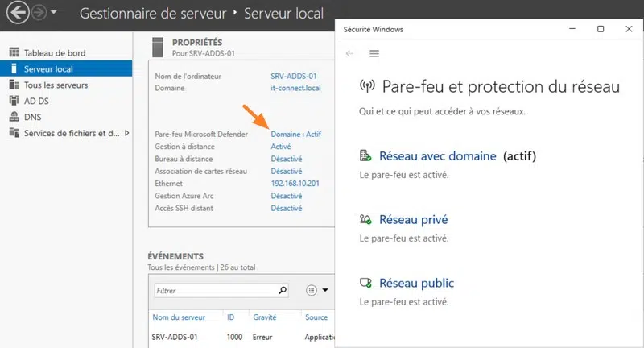Focus the events Filtrer field

tap(215, 290)
